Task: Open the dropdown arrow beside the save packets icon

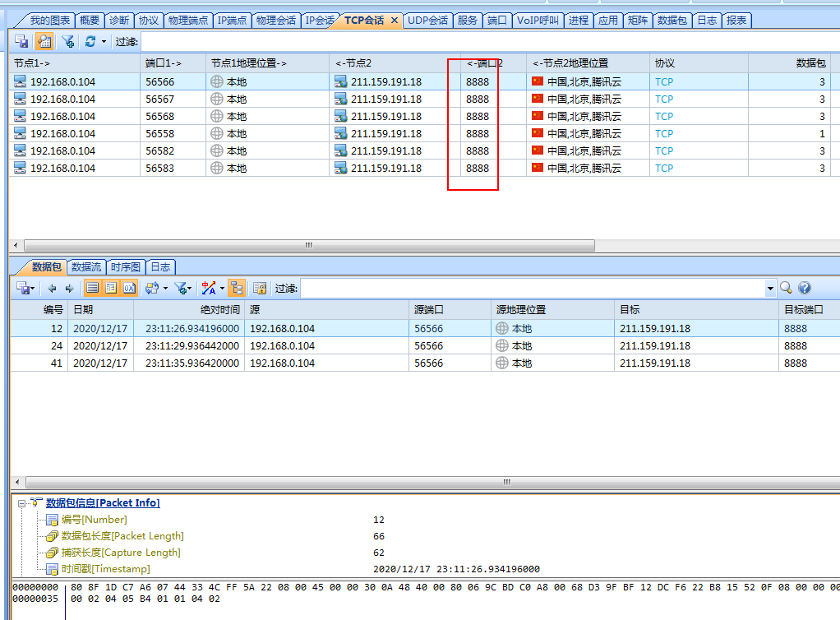Action: click(33, 289)
